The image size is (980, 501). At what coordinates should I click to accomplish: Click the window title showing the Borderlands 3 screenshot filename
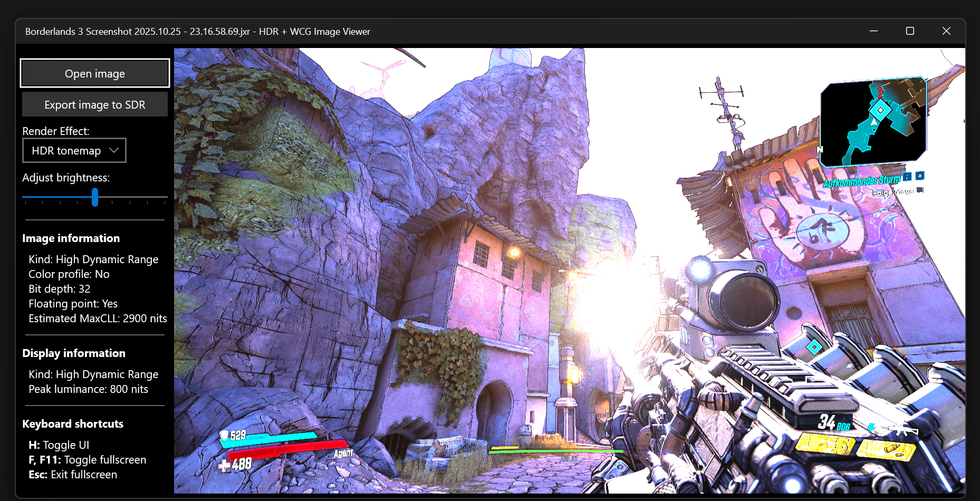198,32
